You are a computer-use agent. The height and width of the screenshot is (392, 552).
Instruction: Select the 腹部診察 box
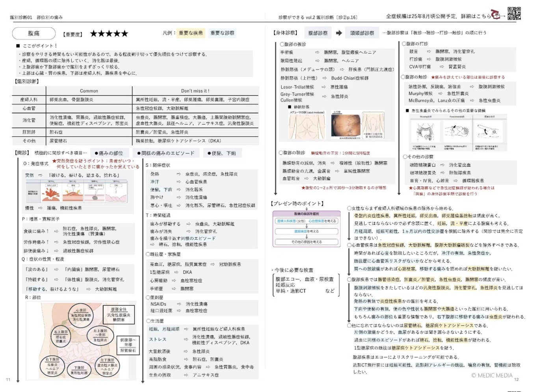tap(318, 33)
